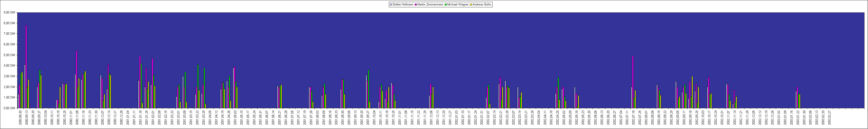Click the "2002,09,05" date axis label
This screenshot has width=868, height=129.
click(x=678, y=118)
